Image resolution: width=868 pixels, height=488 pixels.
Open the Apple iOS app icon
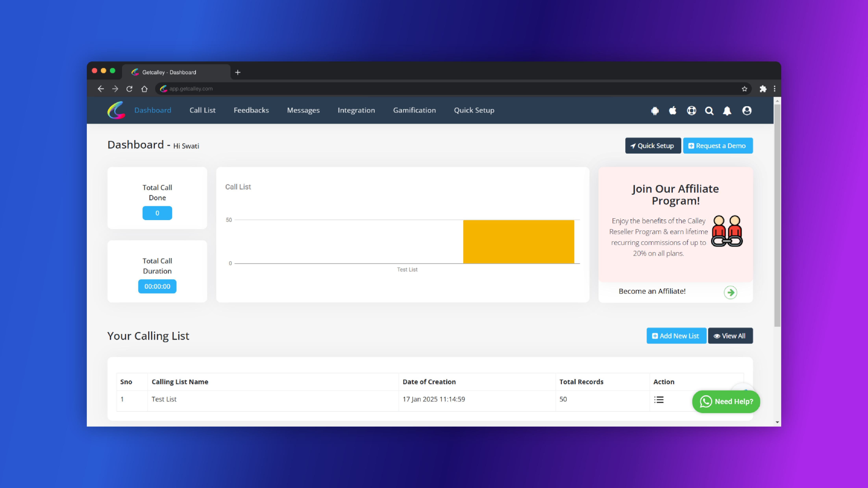coord(673,111)
